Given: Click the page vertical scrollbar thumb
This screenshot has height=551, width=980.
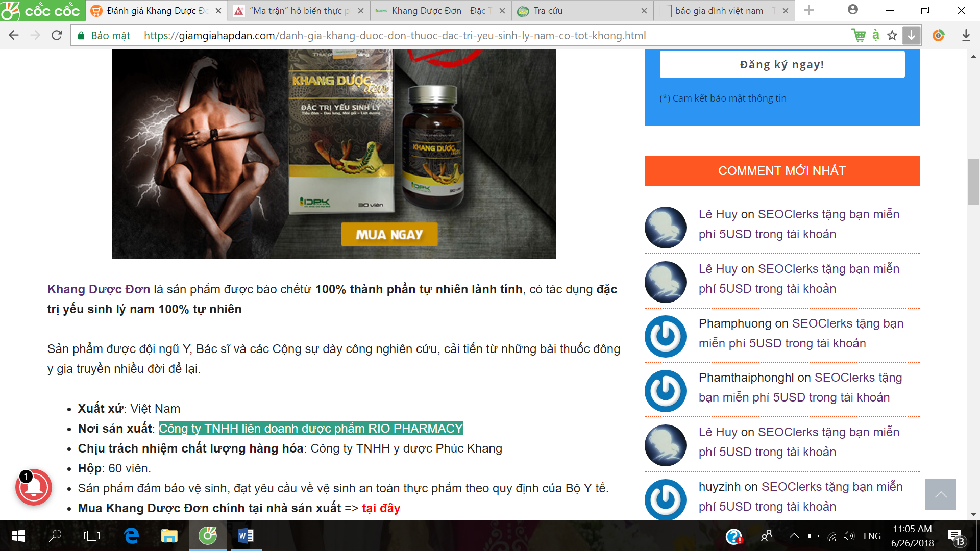Looking at the screenshot, I should pos(973,181).
